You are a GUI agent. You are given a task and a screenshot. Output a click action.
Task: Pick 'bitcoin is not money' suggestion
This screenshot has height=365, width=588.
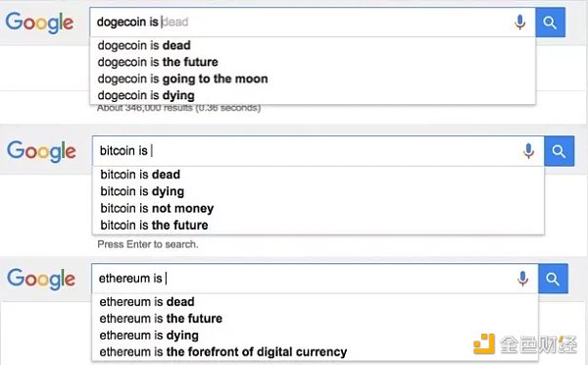coord(318,208)
